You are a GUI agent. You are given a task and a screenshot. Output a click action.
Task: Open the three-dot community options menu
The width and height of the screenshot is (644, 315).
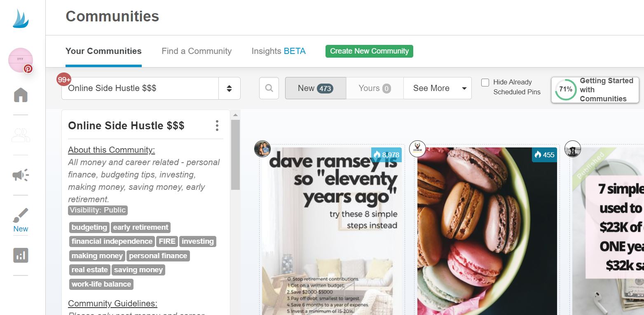(x=217, y=126)
